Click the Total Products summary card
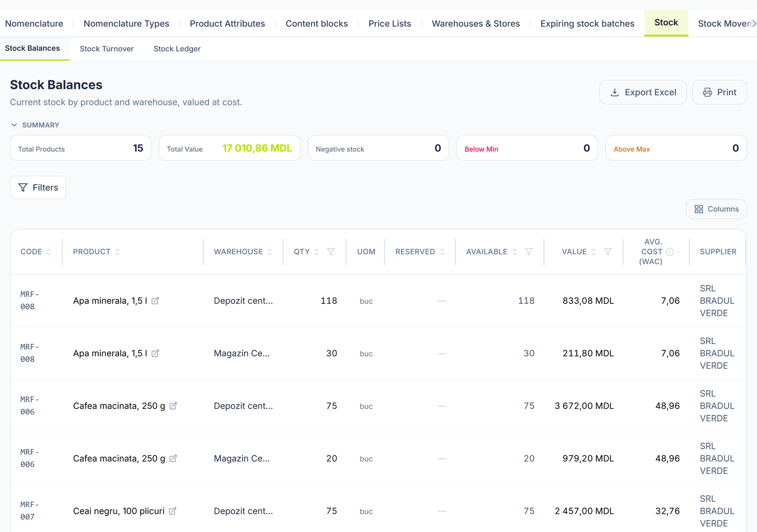 pos(81,148)
